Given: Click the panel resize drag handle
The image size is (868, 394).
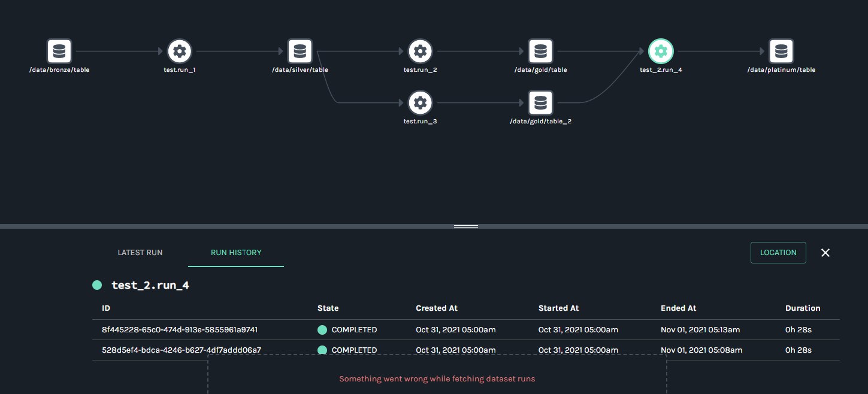Looking at the screenshot, I should coord(466,226).
